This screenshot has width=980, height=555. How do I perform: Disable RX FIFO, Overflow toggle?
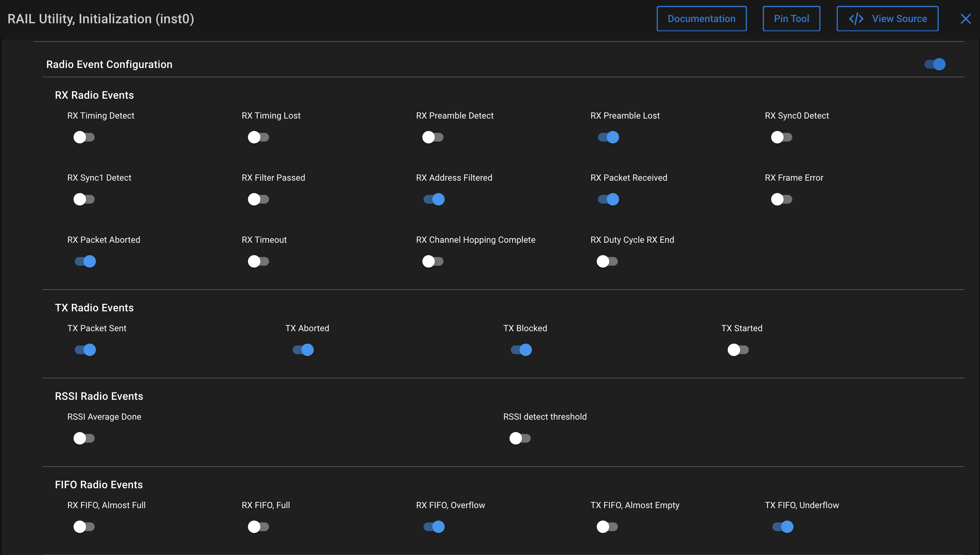point(434,527)
